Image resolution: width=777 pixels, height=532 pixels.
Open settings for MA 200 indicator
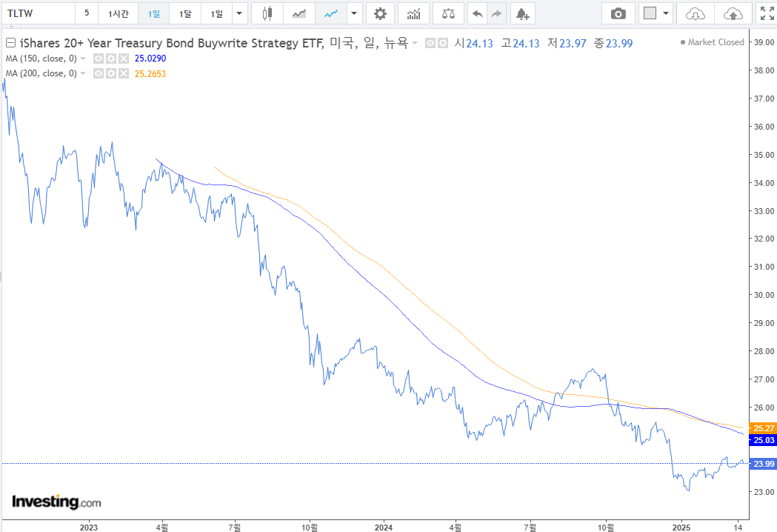coord(111,74)
